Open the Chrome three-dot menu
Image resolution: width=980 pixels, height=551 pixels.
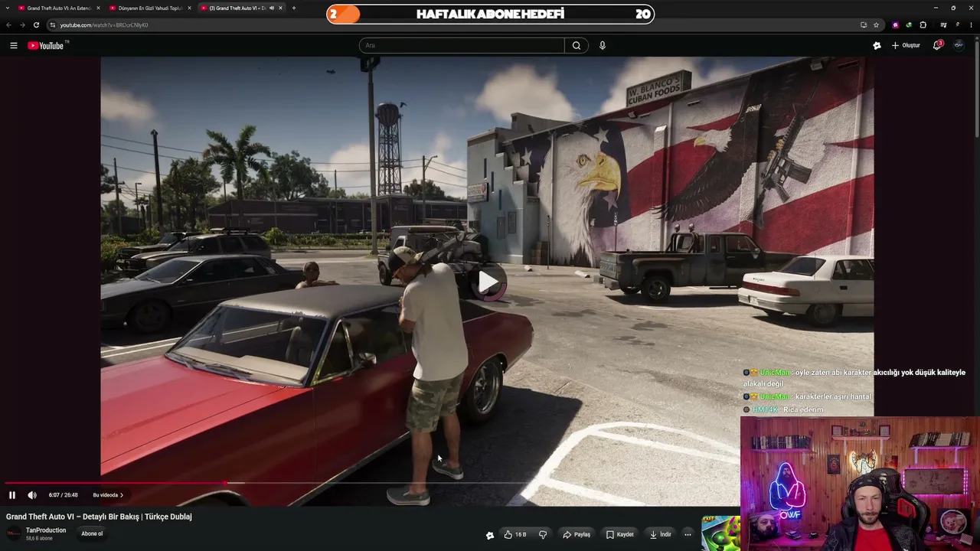[971, 25]
